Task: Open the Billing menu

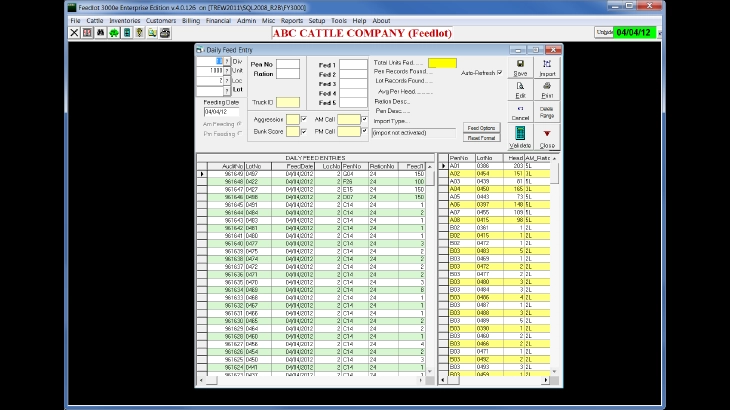Action: [191, 20]
